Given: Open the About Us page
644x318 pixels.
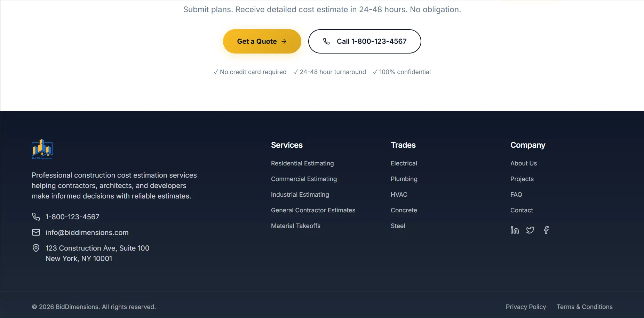Looking at the screenshot, I should point(524,163).
